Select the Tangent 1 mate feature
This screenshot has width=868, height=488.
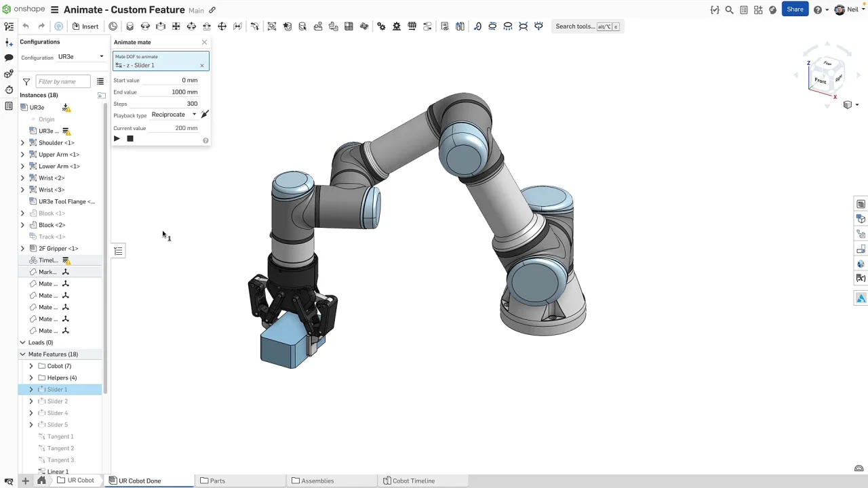pyautogui.click(x=60, y=436)
